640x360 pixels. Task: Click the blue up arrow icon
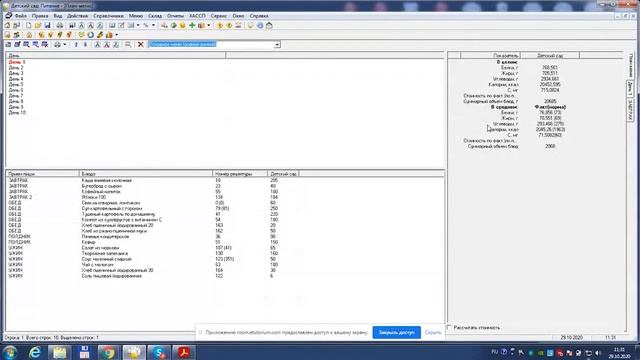(76, 44)
